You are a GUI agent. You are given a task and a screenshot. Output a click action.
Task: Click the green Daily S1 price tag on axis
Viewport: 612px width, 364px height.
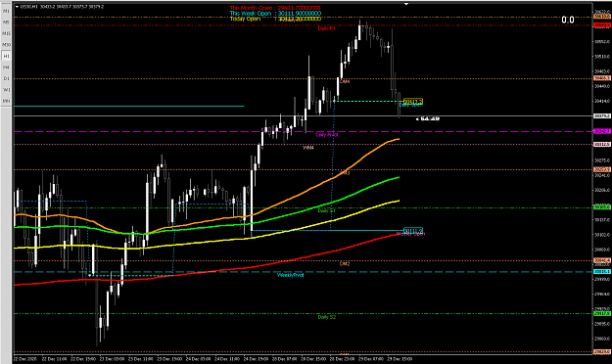tap(602, 207)
